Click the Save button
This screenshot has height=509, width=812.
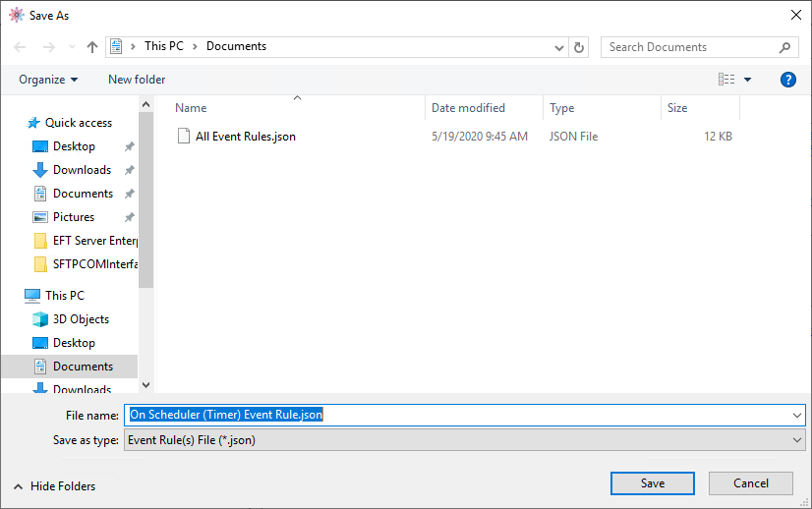coord(652,483)
